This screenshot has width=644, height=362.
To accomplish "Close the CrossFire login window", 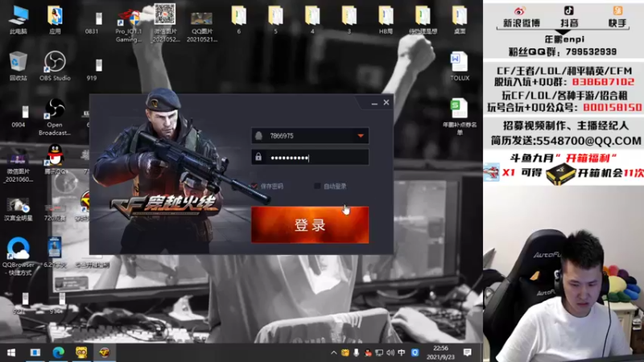I will (x=386, y=103).
